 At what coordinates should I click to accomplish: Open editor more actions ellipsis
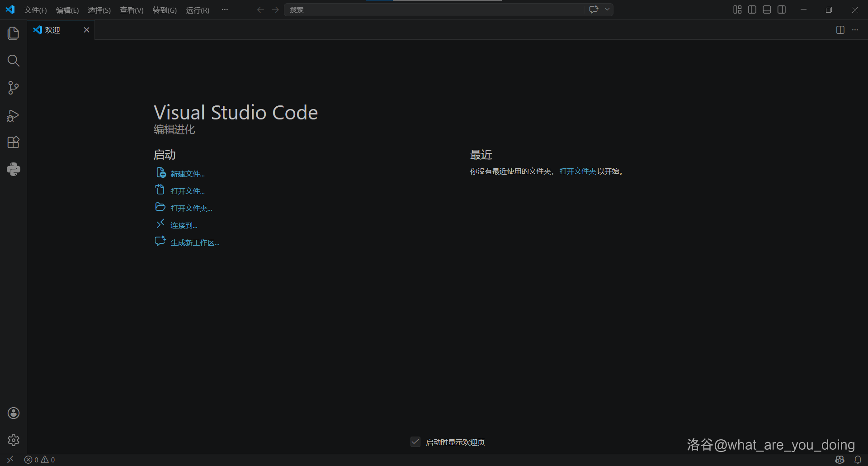[855, 30]
